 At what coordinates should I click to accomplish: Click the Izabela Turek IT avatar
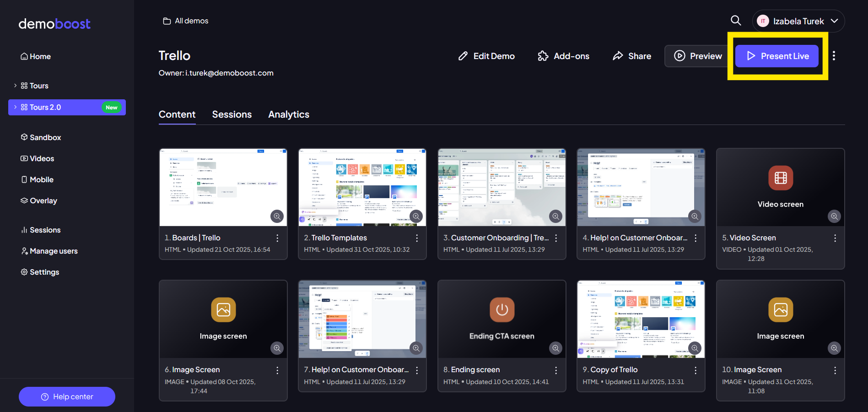(x=763, y=21)
